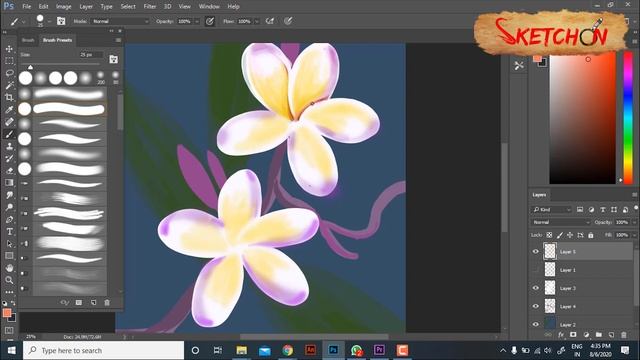The height and width of the screenshot is (360, 640).
Task: Select the Horizontal Type tool
Action: coord(9,231)
